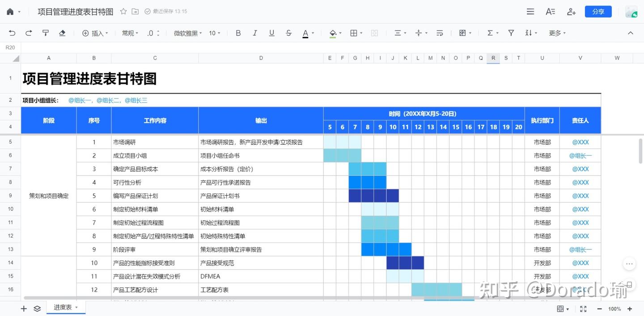Open the 微软雅黑 font dropdown

(x=188, y=33)
